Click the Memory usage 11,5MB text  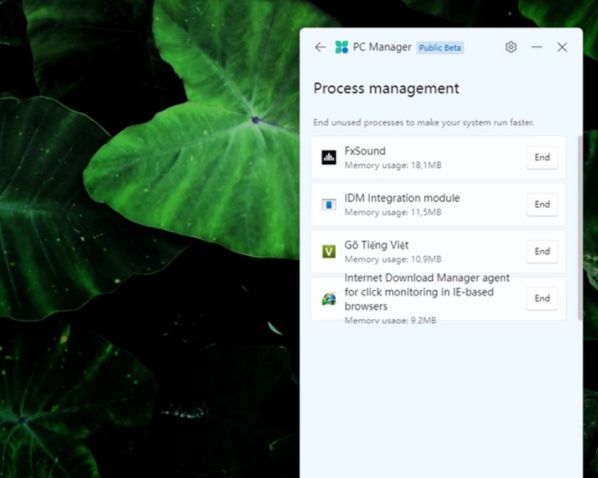(x=393, y=212)
